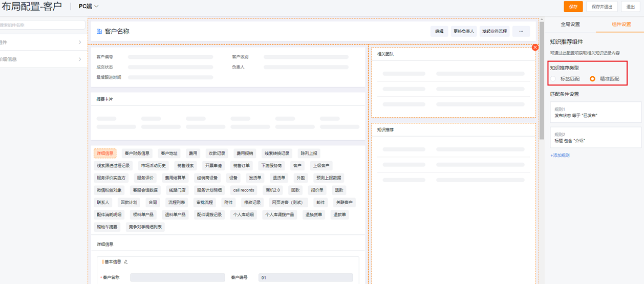
Task: Open the 销售订单 related-list tab
Action: pos(241,166)
